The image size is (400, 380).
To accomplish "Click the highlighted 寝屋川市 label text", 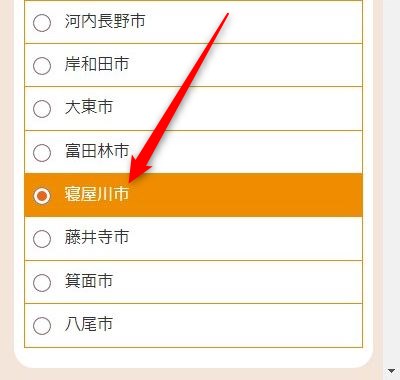I will (97, 194).
